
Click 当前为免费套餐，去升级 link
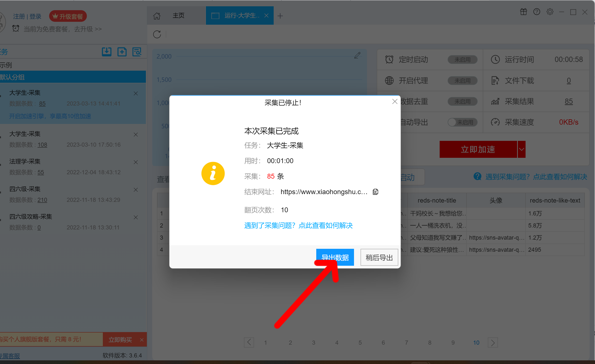[x=62, y=29]
